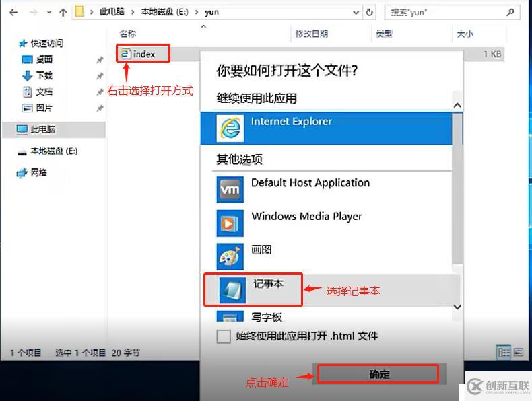Click the 1 个项目 status text
This screenshot has height=401, width=532.
coord(26,353)
